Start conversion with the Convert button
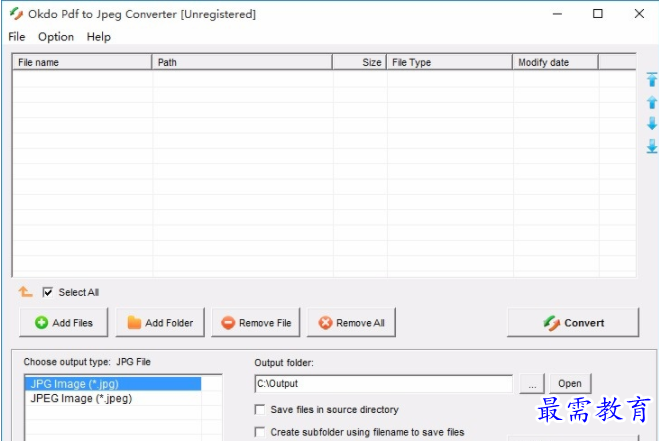Screen dimensions: 659x441 point(573,322)
